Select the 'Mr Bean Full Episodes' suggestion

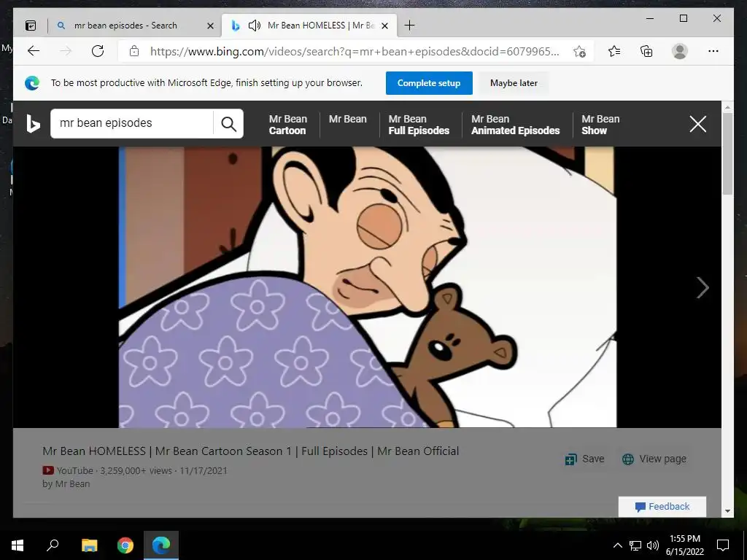419,125
